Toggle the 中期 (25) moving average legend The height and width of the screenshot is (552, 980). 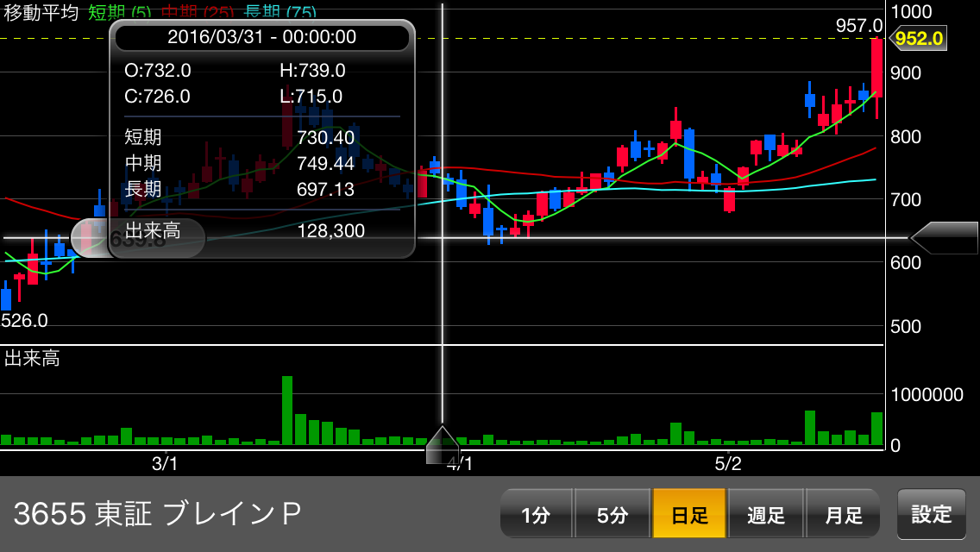198,13
